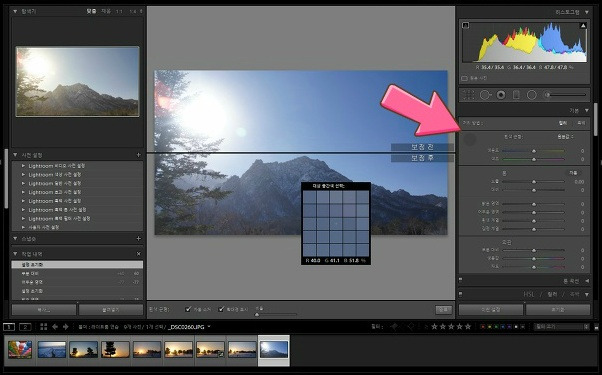602x375 pixels.
Task: Select the Spot Removal tool
Action: point(485,95)
